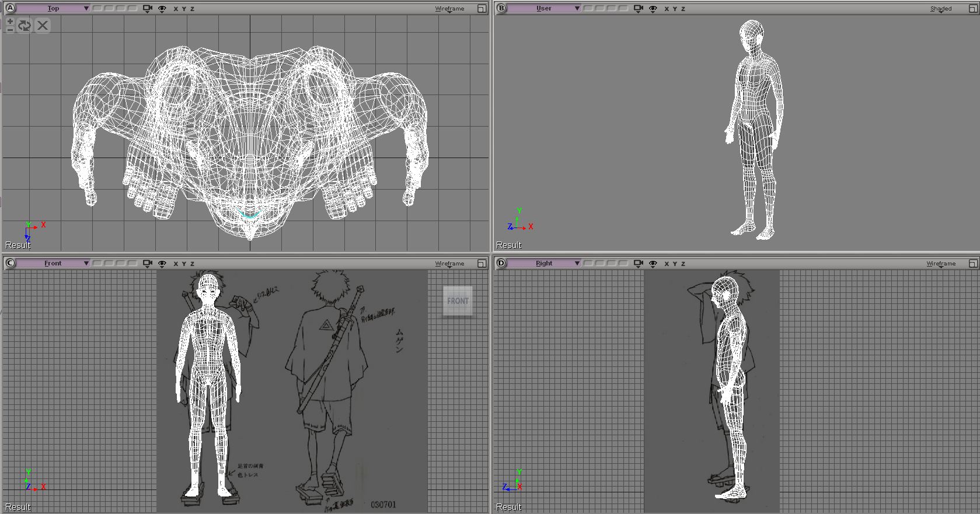This screenshot has height=514, width=980.
Task: Toggle Z axis in User viewport header
Action: point(683,9)
